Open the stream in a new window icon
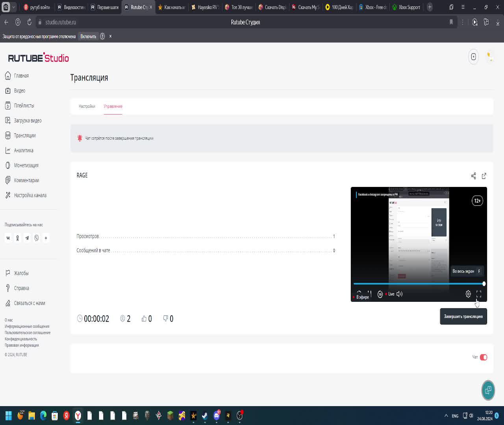The image size is (504, 425). (484, 176)
